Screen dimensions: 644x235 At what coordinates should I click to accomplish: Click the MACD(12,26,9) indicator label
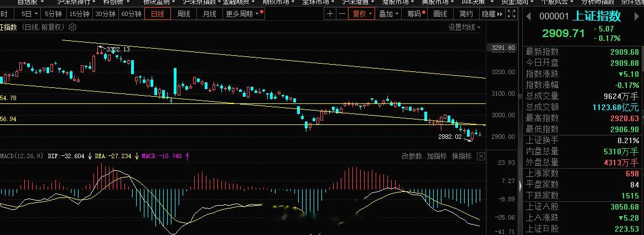click(x=22, y=156)
